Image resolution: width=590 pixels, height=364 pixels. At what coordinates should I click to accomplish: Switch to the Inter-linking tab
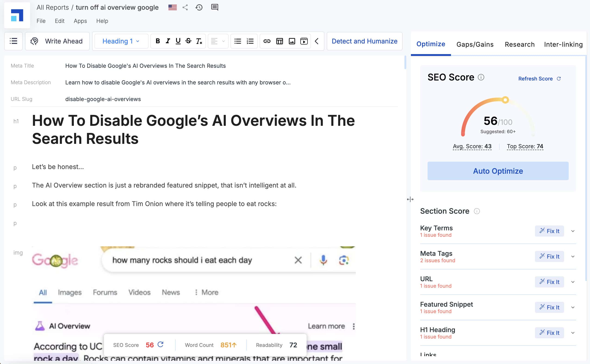click(563, 44)
